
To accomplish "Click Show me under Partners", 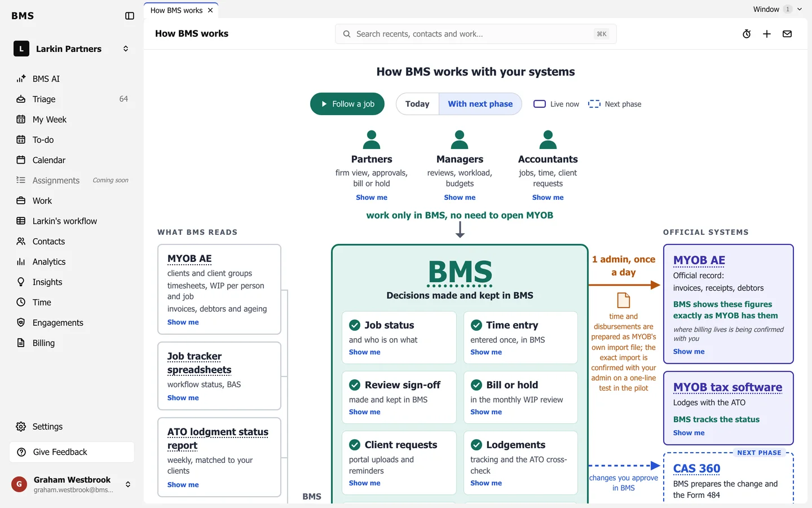I will coord(372,198).
